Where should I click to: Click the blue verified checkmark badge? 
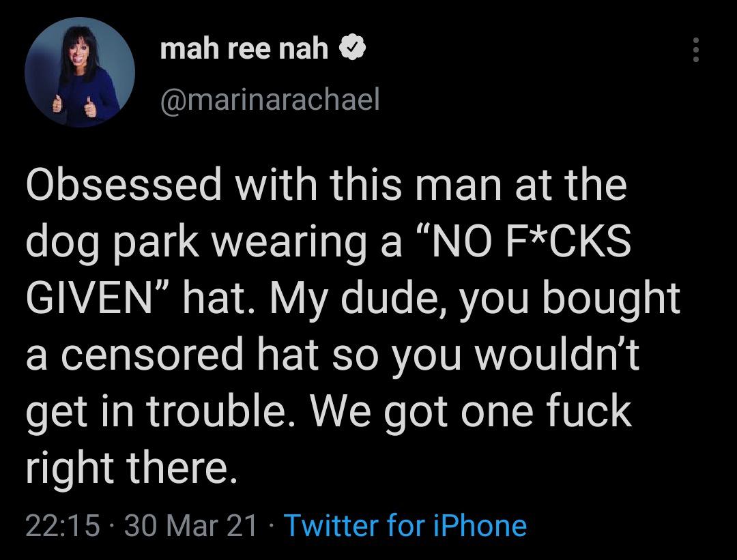(x=352, y=48)
